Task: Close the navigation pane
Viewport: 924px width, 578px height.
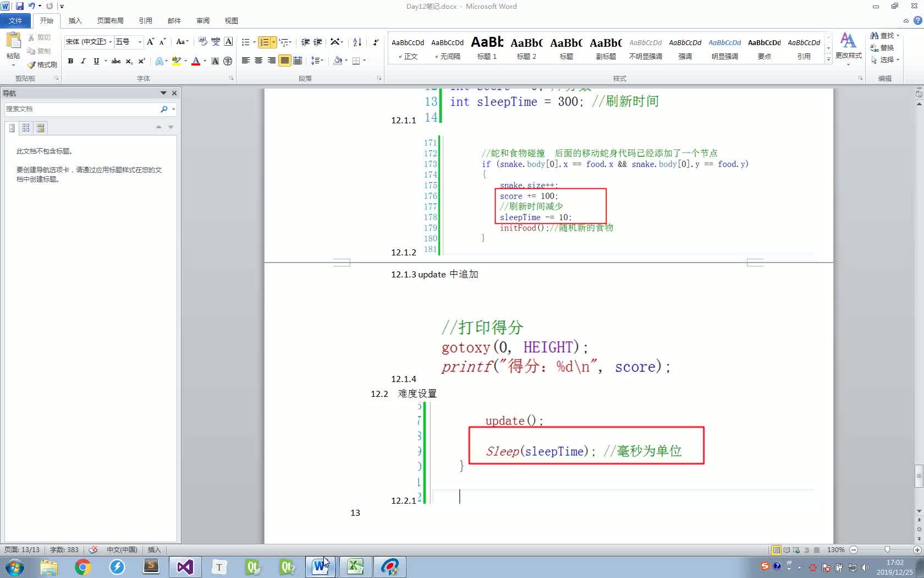Action: tap(174, 93)
